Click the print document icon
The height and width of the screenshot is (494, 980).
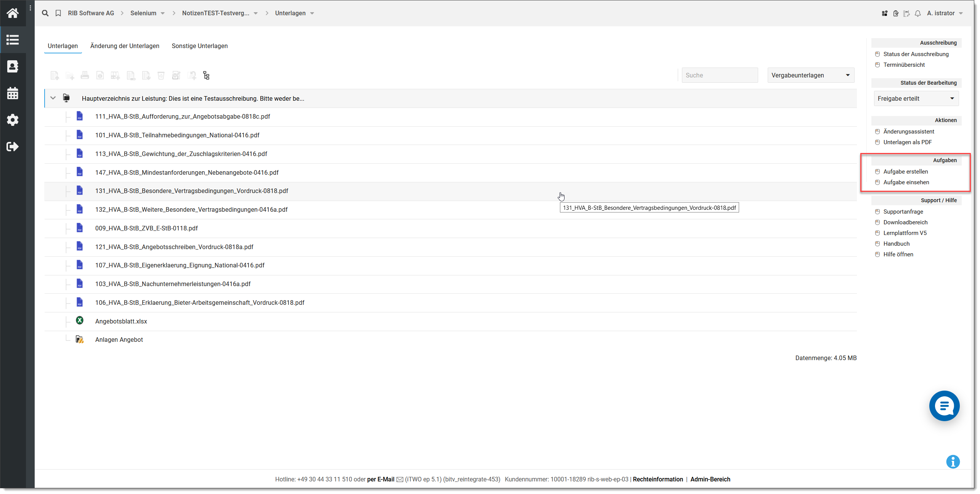click(85, 75)
